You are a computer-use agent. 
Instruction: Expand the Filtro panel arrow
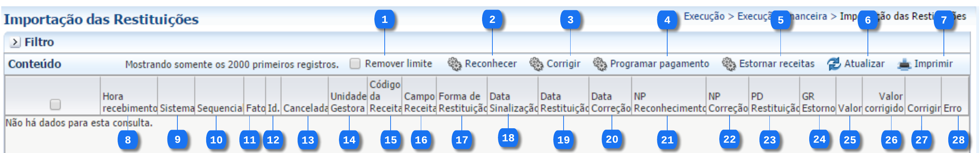point(15,42)
